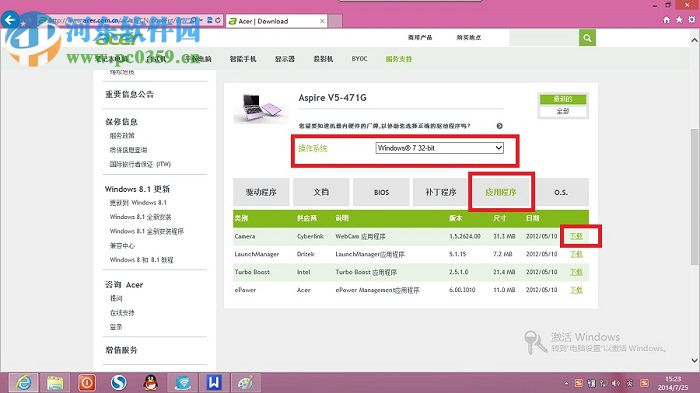Open 国际旅行者保证 (ITW) sidebar link
This screenshot has width=700, height=393.
(140, 164)
